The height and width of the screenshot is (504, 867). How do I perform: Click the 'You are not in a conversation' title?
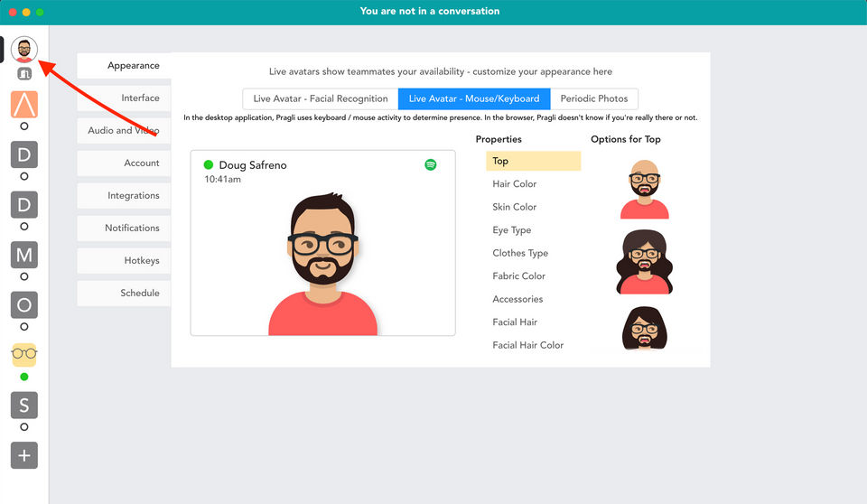coord(430,11)
